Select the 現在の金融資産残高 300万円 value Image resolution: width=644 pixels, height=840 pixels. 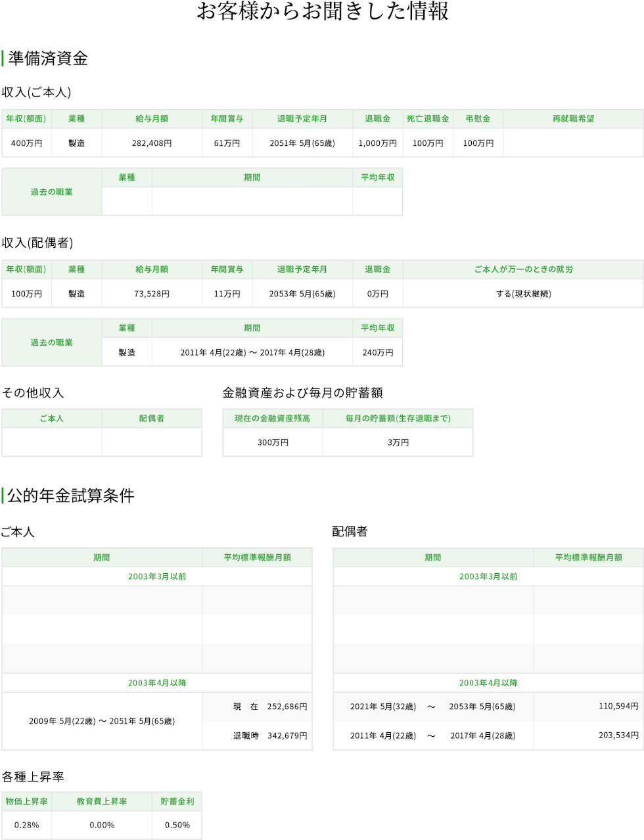pyautogui.click(x=272, y=442)
